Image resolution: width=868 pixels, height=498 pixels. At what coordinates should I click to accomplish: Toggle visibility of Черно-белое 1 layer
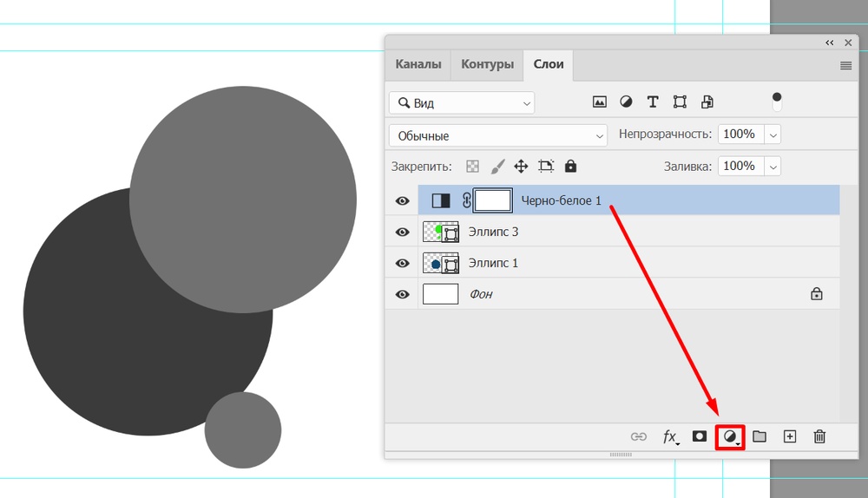[402, 201]
